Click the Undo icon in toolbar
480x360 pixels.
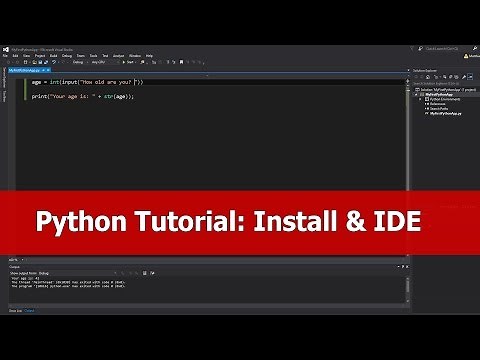(54, 62)
